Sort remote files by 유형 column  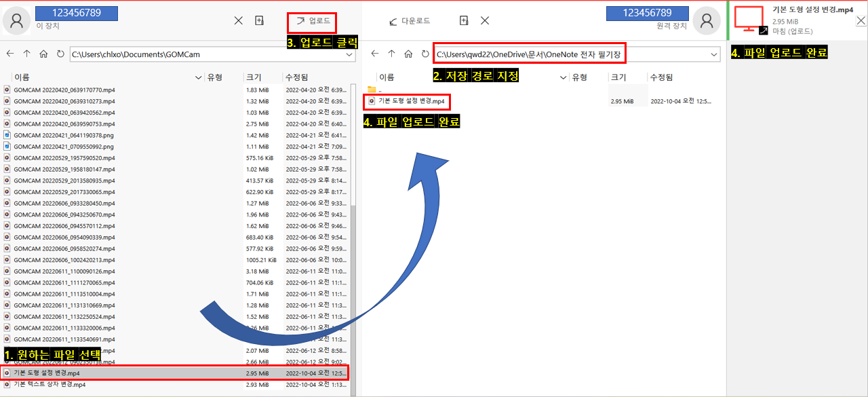(x=579, y=78)
